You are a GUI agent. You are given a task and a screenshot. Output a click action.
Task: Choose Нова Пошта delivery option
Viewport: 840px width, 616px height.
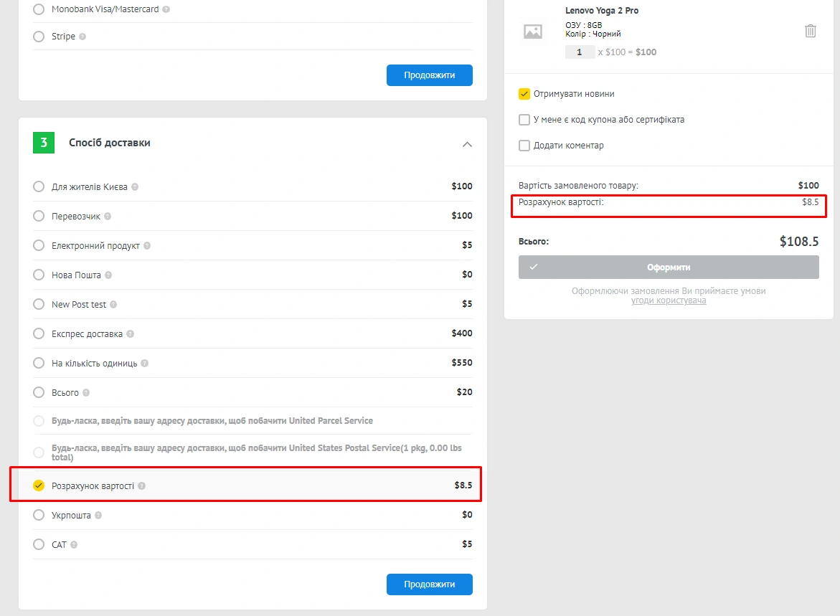point(39,275)
